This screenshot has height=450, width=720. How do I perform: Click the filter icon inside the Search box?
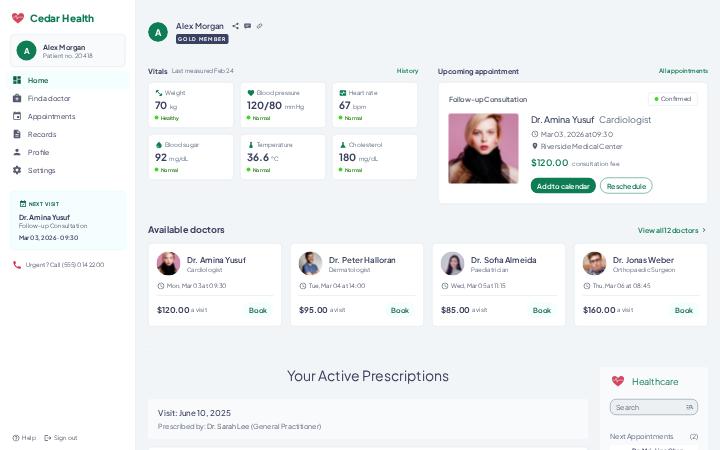pos(689,407)
